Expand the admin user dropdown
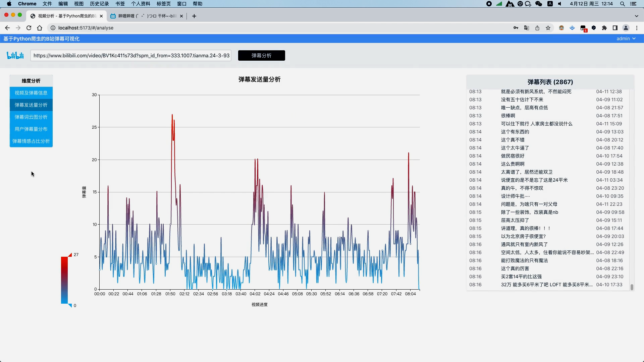Screen dimensions: 644x362 pos(626,39)
